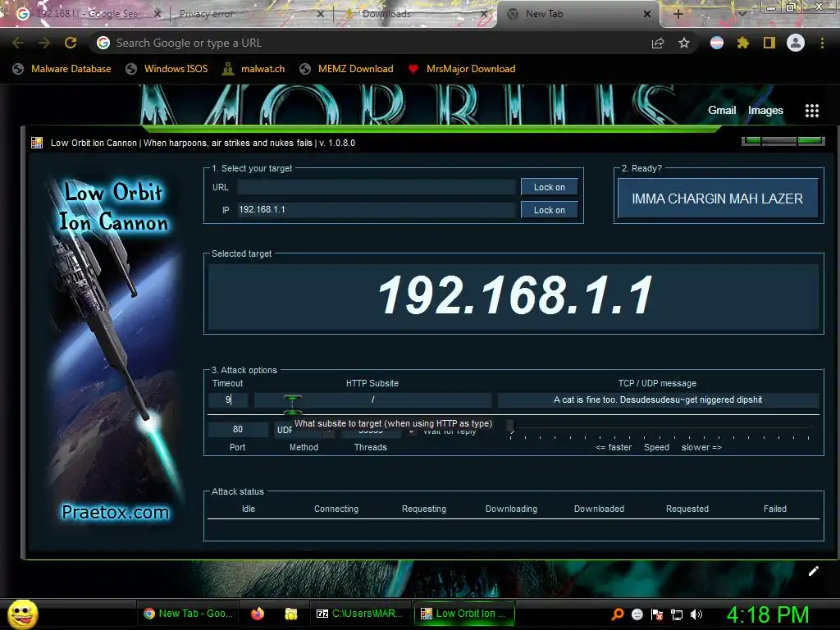This screenshot has height=630, width=840.
Task: Open the flag security tray icon
Action: pyautogui.click(x=657, y=614)
